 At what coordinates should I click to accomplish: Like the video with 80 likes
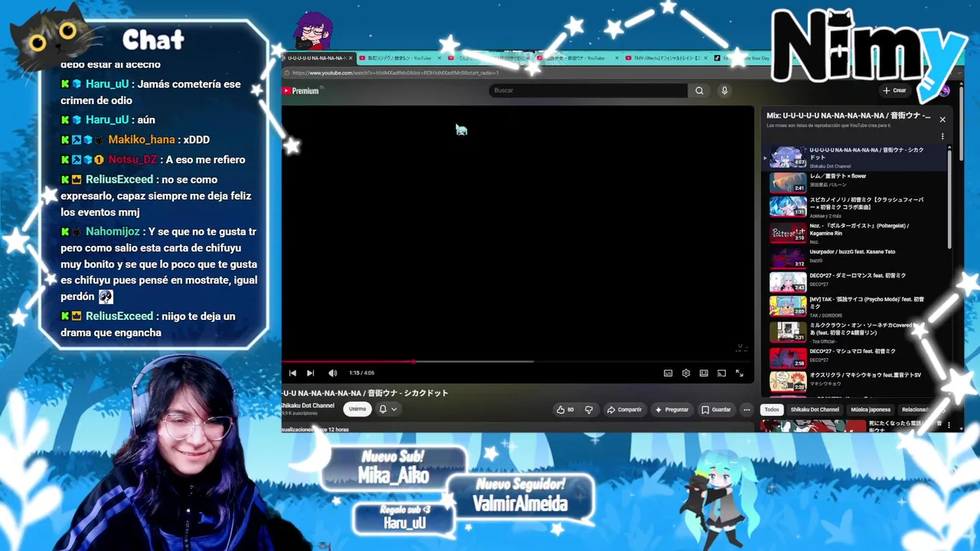(565, 409)
